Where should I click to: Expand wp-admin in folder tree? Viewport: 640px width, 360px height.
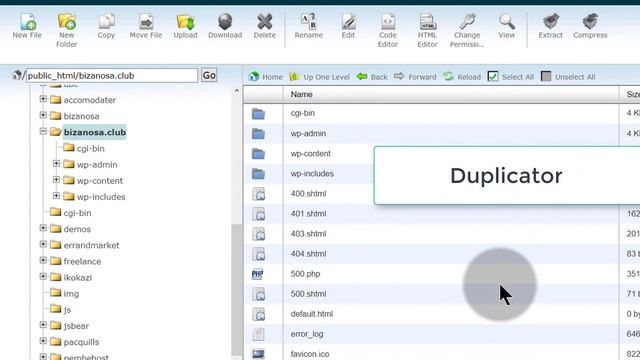point(56,164)
